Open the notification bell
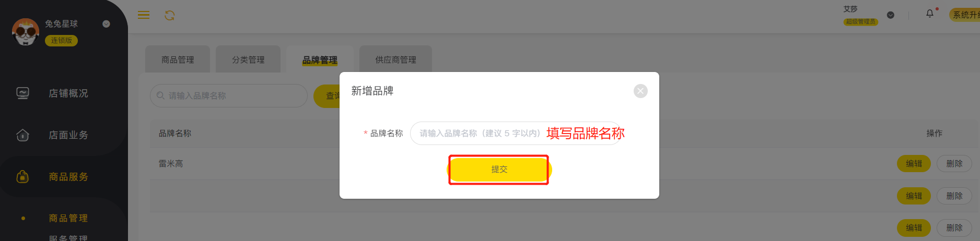The height and width of the screenshot is (241, 980). pos(930,14)
